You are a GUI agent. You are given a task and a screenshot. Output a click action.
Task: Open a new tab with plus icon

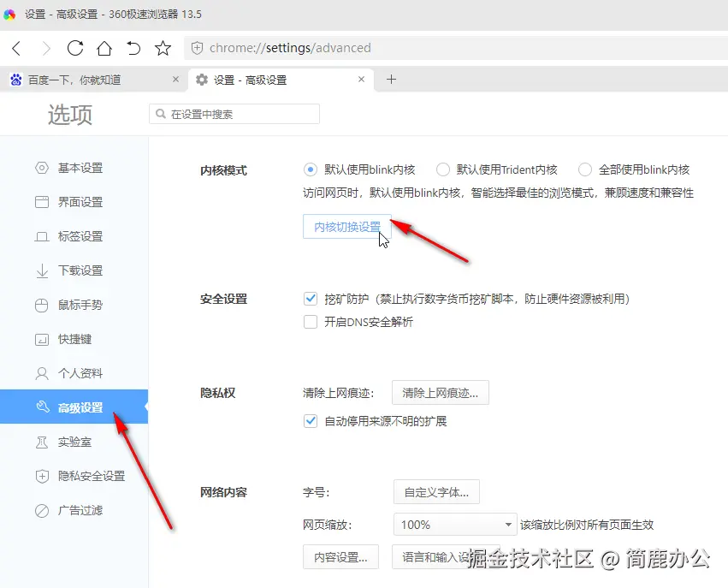(x=392, y=80)
